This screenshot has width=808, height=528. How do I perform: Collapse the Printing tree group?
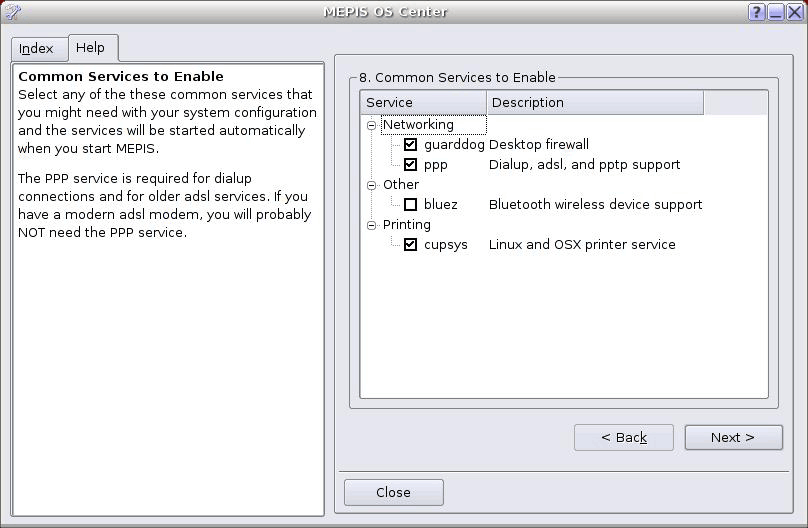coord(371,225)
